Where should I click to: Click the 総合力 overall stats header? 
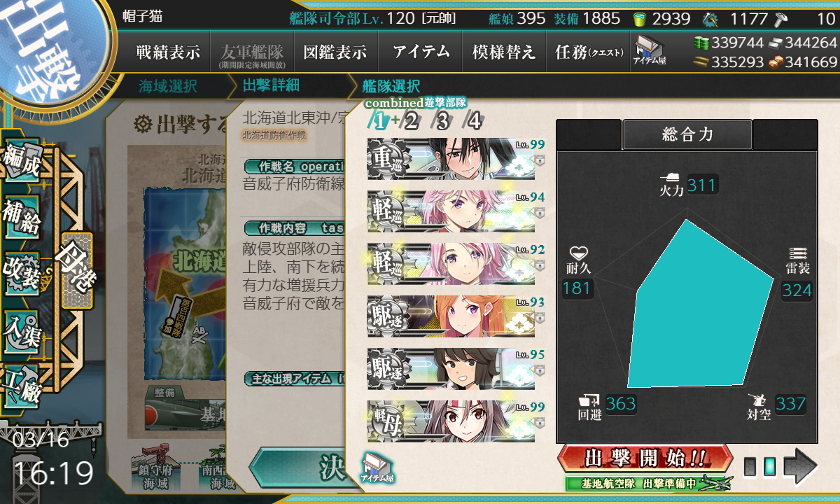pyautogui.click(x=687, y=134)
